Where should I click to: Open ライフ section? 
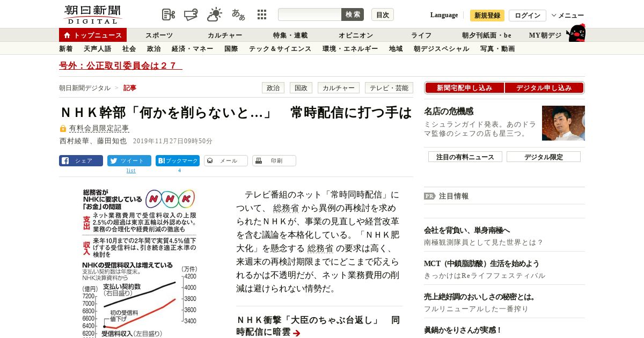[421, 35]
